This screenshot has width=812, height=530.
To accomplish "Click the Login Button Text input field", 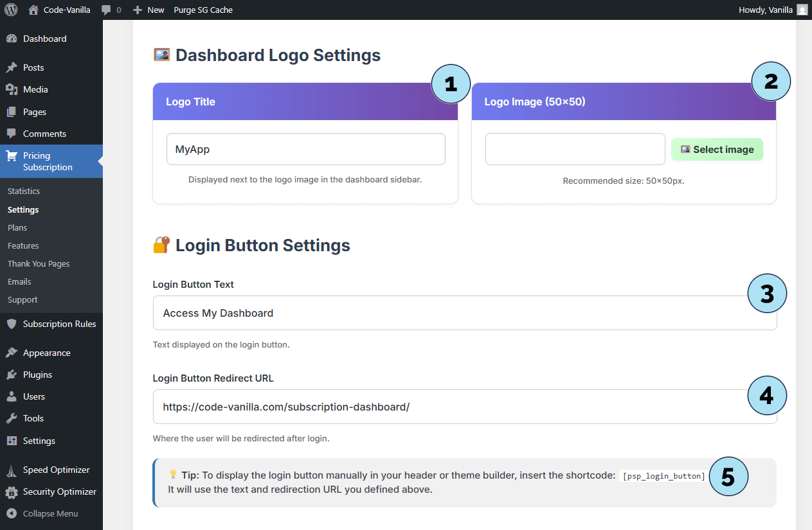I will [450, 313].
